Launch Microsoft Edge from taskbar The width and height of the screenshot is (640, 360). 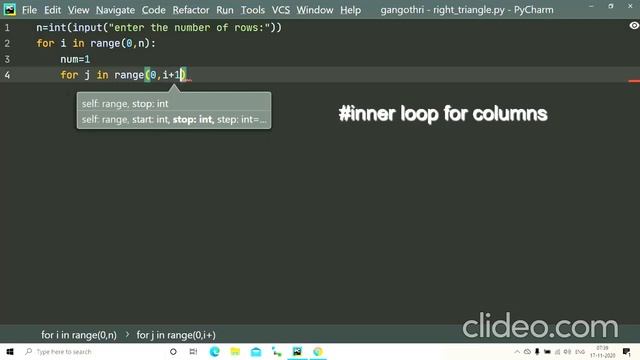[214, 351]
